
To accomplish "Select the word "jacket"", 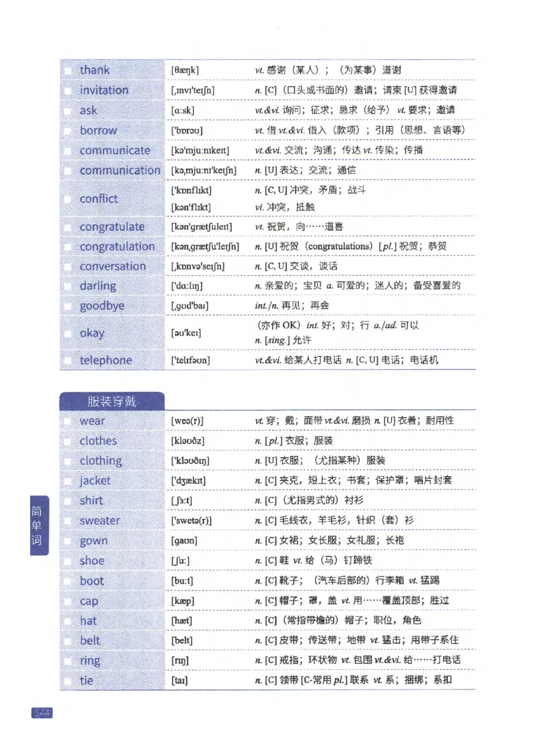I will [94, 480].
